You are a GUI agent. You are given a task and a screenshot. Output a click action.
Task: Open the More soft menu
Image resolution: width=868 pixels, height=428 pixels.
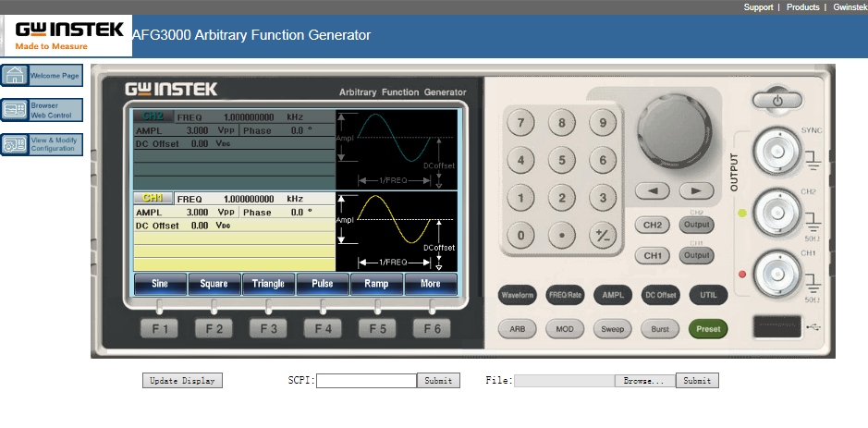[430, 284]
